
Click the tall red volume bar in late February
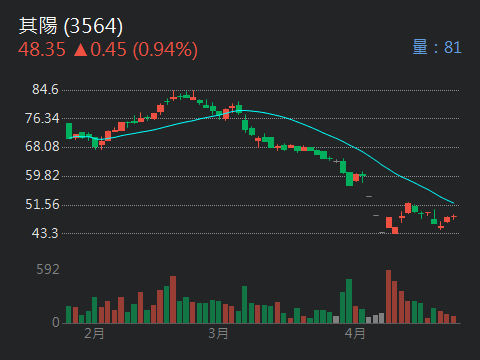click(x=173, y=299)
